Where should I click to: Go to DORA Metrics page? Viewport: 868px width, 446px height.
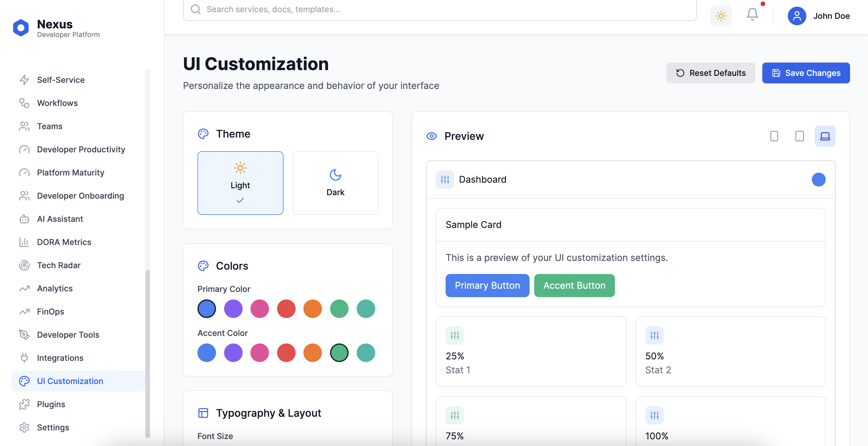(64, 242)
